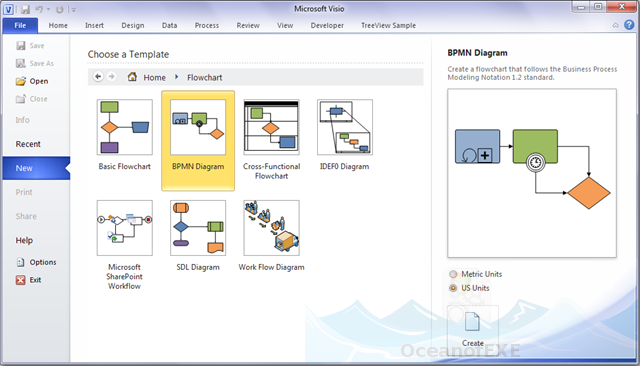Select the Basic Flowchart template
640x366 pixels.
pyautogui.click(x=124, y=135)
